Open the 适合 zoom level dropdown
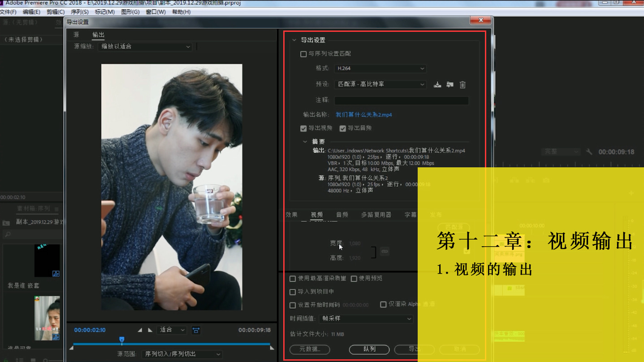The width and height of the screenshot is (644, 362). click(172, 330)
